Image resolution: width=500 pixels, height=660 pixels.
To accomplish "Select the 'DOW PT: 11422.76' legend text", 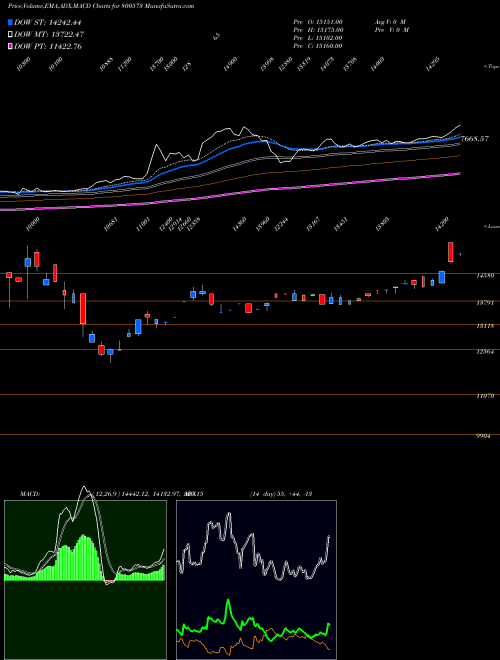I will 48,46.
